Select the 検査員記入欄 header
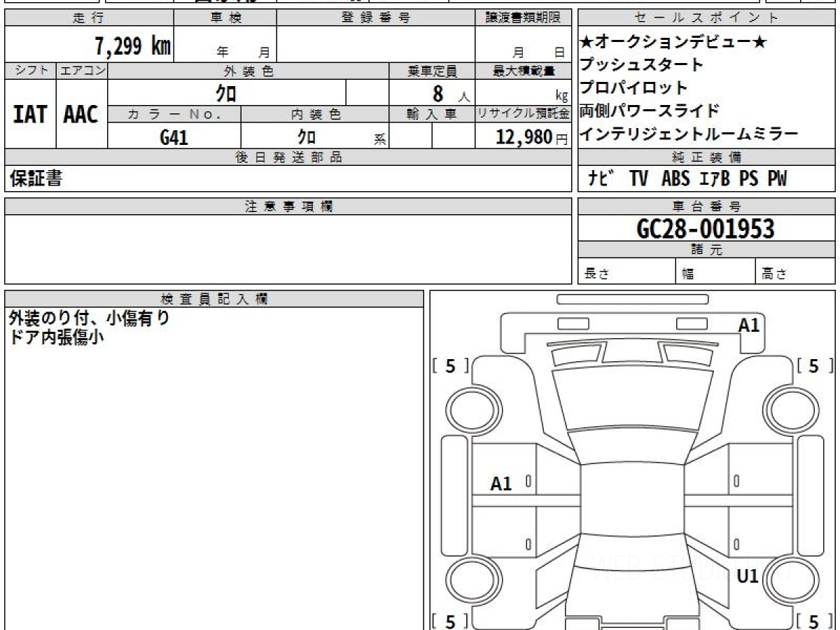 click(214, 298)
